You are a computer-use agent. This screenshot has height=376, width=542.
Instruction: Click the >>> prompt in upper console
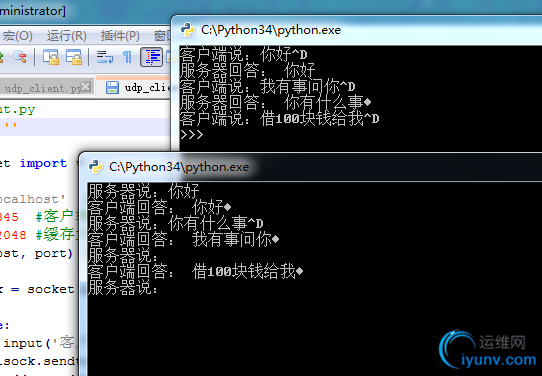tap(191, 134)
